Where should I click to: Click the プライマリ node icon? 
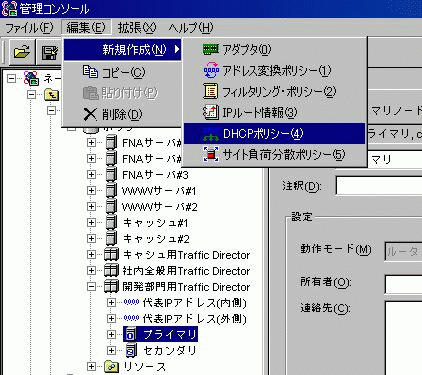(130, 334)
